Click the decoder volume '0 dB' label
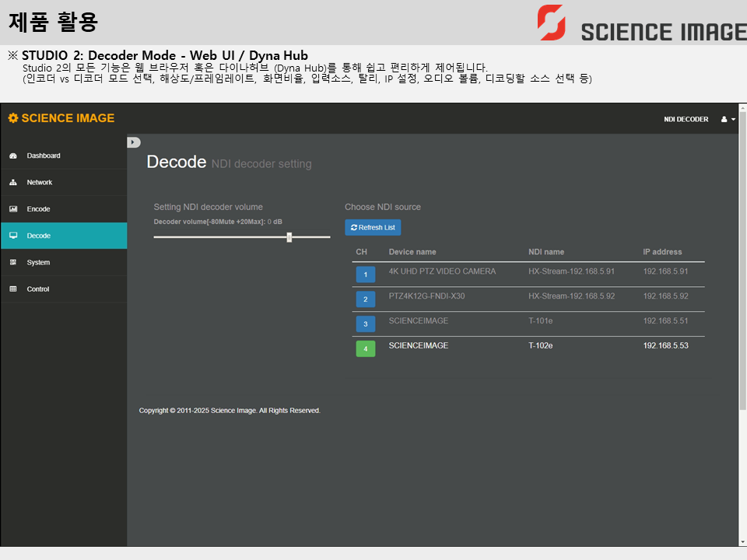Image resolution: width=747 pixels, height=560 pixels. (x=275, y=222)
